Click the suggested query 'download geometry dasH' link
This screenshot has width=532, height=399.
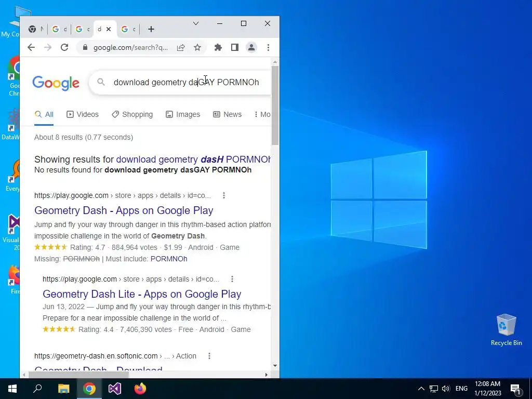193,159
